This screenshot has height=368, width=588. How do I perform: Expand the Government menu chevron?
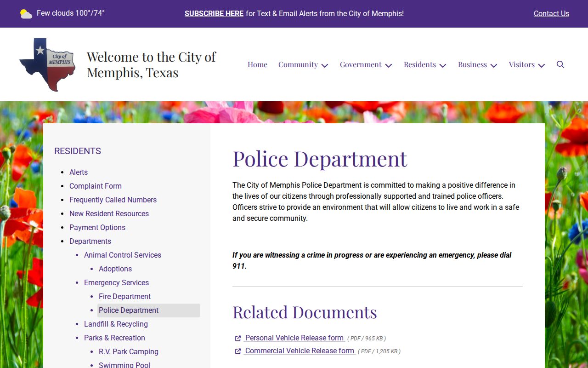click(389, 65)
